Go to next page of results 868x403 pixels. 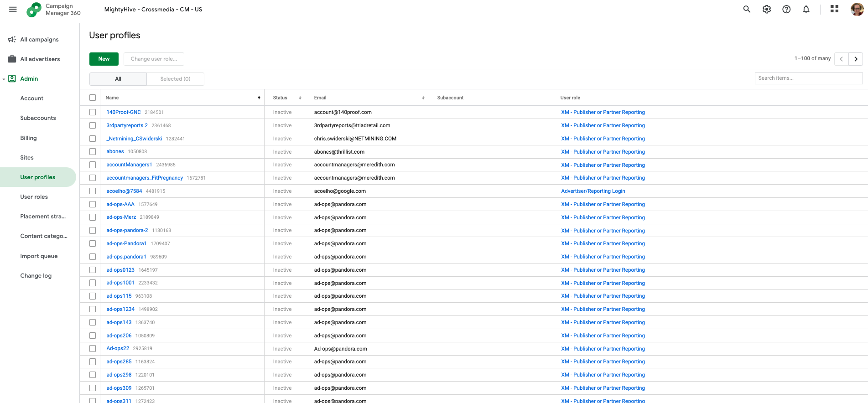click(x=856, y=59)
